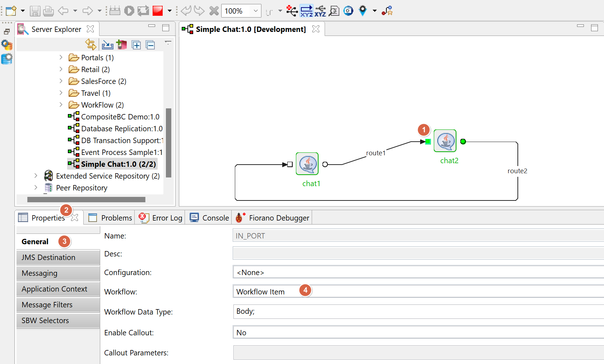Click the Configuration field showing <None>
The image size is (604, 364).
418,272
